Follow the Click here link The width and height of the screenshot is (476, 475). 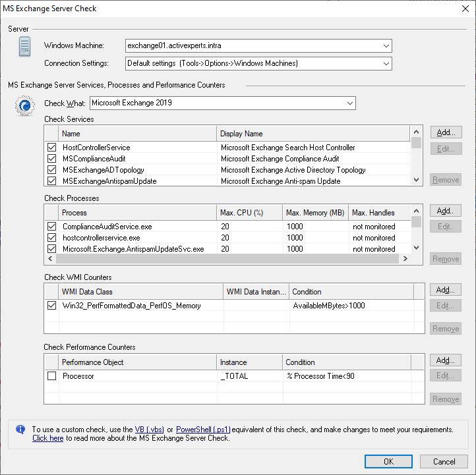coord(48,438)
